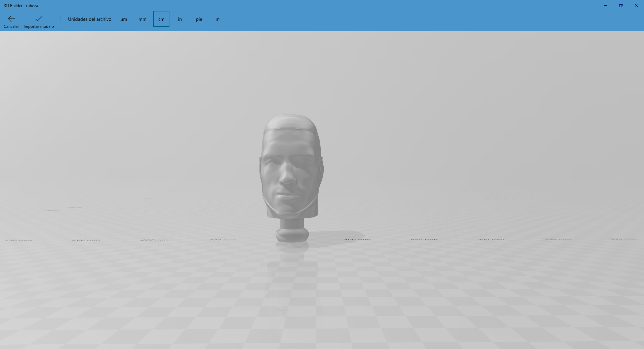Minimize the 3D Builder window
The width and height of the screenshot is (644, 349).
pos(605,5)
